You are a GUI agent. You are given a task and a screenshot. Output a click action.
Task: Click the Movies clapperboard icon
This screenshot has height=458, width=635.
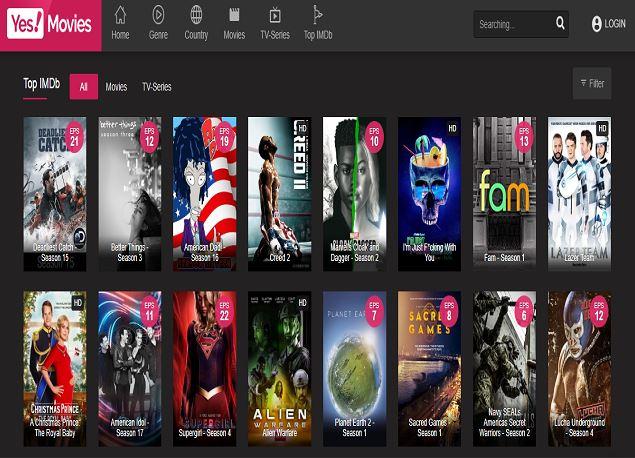[234, 15]
